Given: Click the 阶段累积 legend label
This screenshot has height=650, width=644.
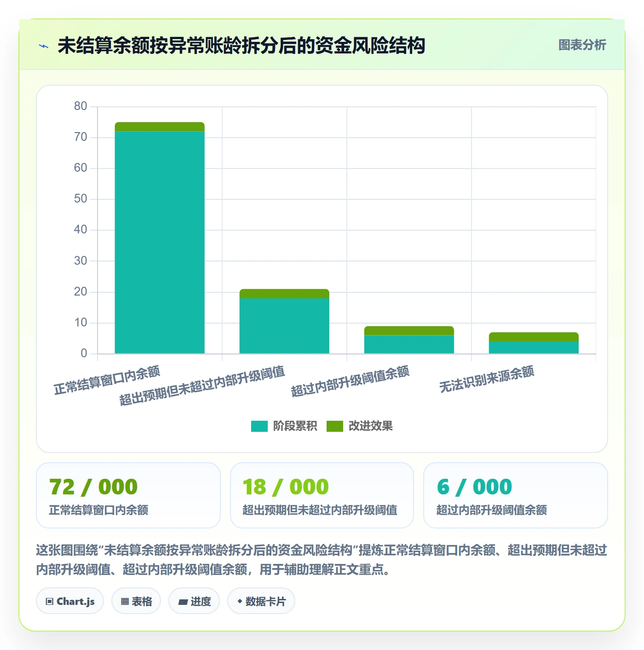Looking at the screenshot, I should (295, 426).
